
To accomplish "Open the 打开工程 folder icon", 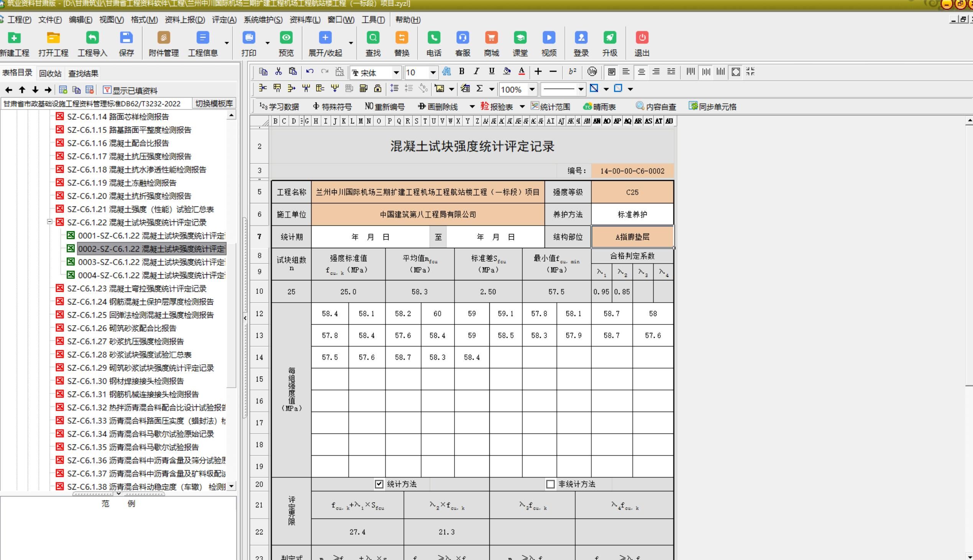I will 53,38.
